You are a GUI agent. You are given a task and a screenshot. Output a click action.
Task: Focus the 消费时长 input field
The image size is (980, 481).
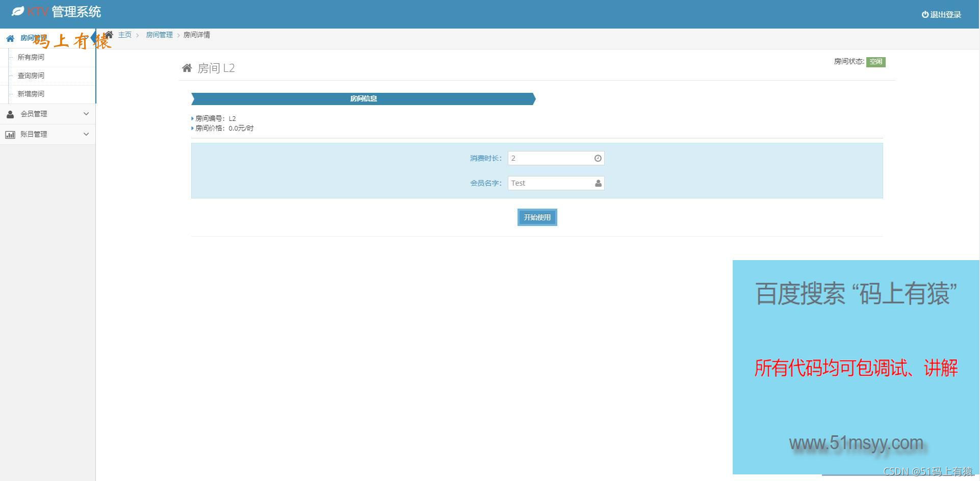click(556, 158)
